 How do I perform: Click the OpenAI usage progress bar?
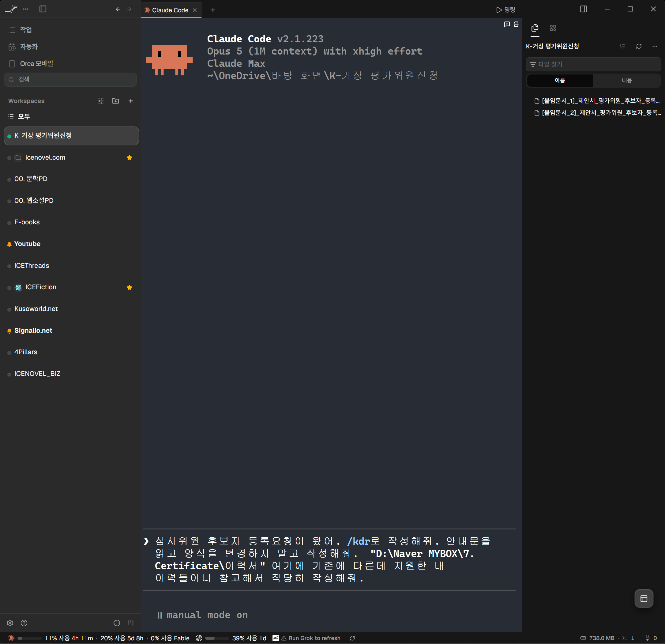[x=217, y=638]
